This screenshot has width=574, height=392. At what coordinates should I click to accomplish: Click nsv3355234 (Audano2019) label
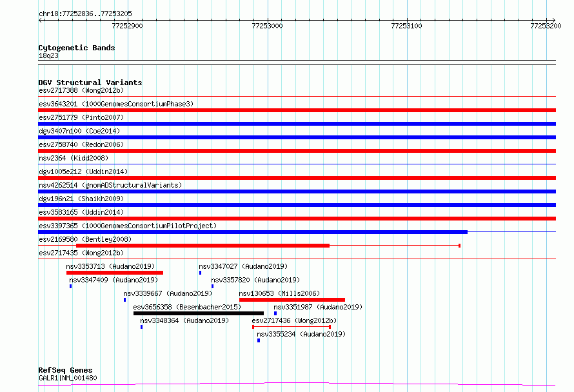pos(301,334)
